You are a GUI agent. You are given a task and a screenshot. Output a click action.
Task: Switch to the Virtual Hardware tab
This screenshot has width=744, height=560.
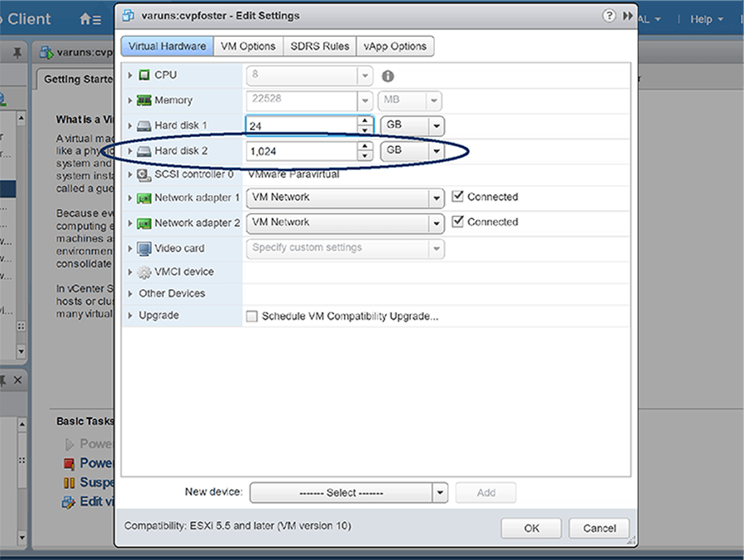coord(167,46)
